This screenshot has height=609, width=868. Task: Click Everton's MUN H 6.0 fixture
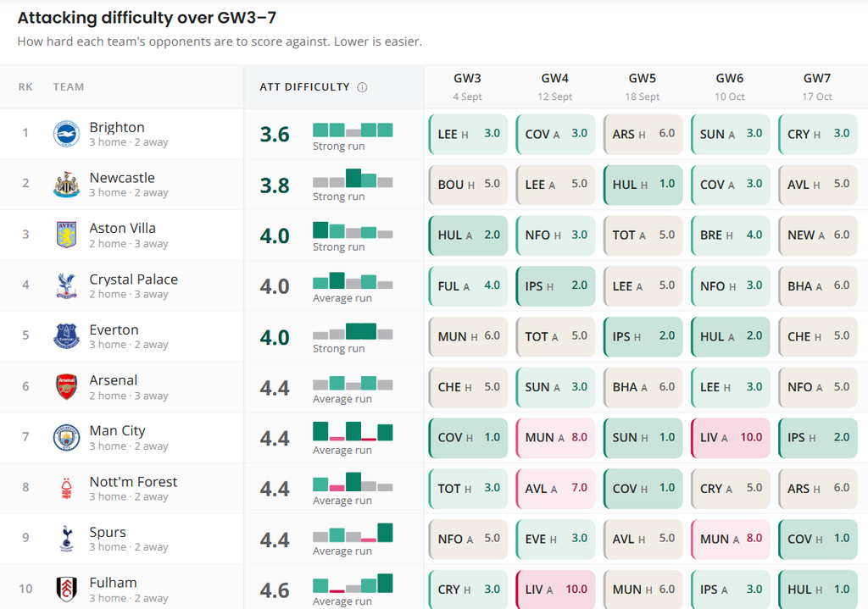[x=468, y=336]
